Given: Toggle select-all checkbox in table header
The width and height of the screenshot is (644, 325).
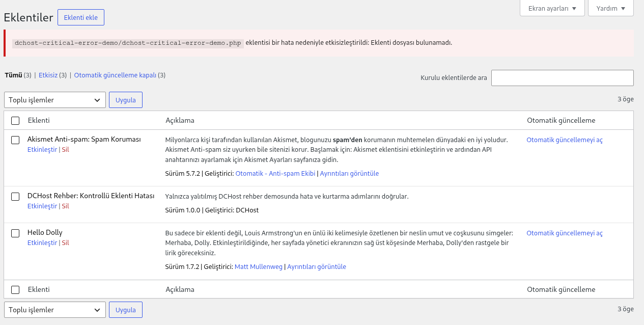Looking at the screenshot, I should click(x=15, y=121).
